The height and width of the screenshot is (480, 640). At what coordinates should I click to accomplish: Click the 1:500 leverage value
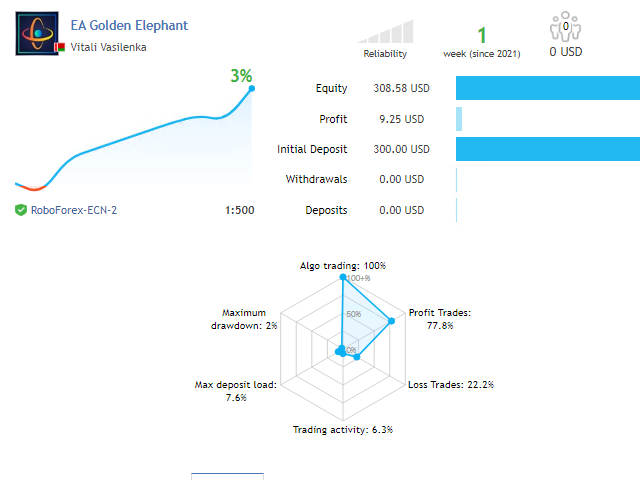point(240,210)
